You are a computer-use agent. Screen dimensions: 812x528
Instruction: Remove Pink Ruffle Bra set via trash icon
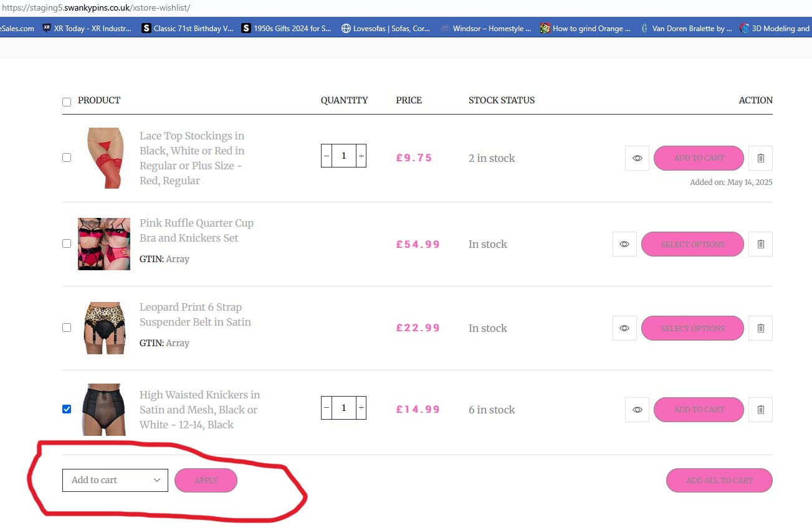click(x=760, y=244)
